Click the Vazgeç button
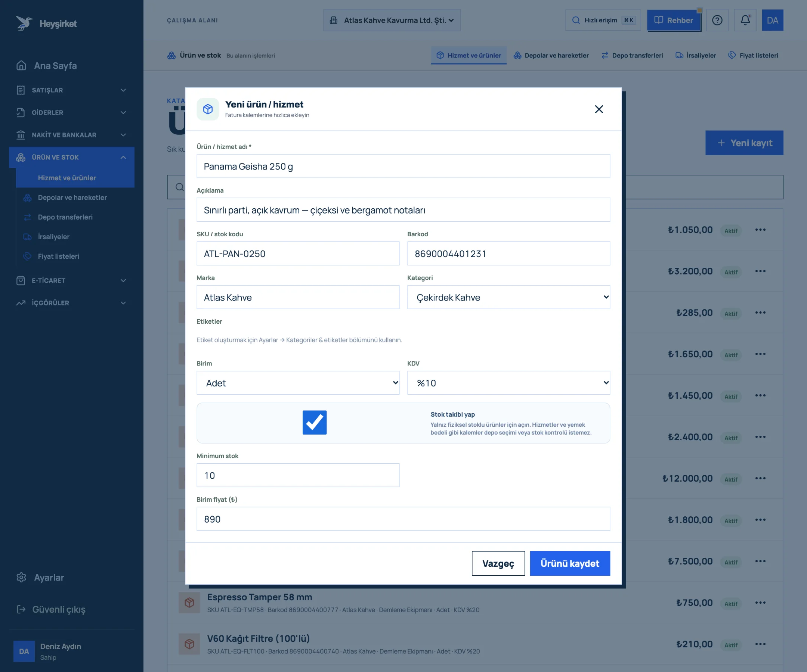807x672 pixels. [x=498, y=563]
